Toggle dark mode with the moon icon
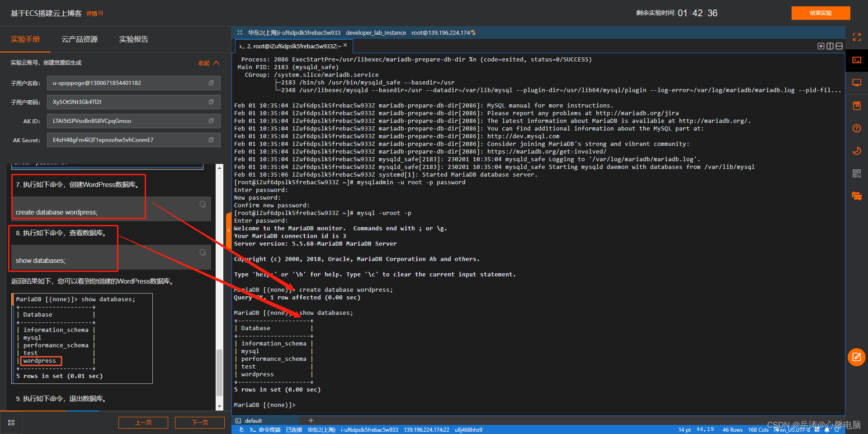 pos(857,151)
